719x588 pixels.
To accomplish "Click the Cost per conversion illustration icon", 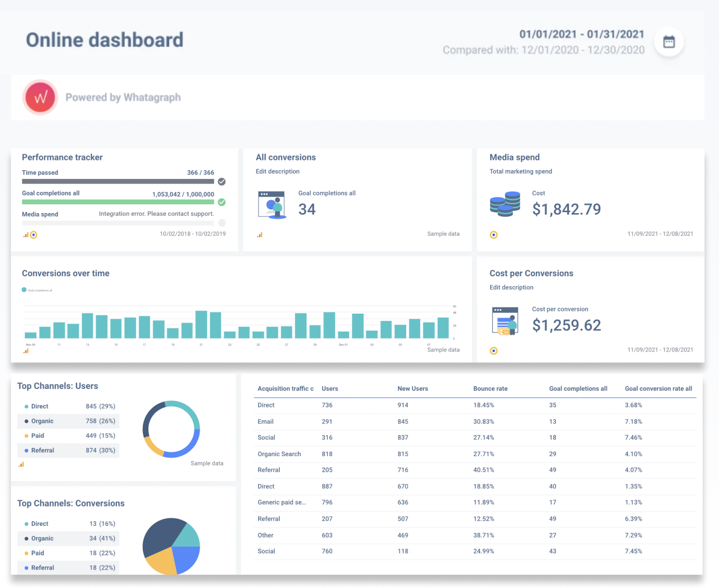I will click(x=505, y=321).
